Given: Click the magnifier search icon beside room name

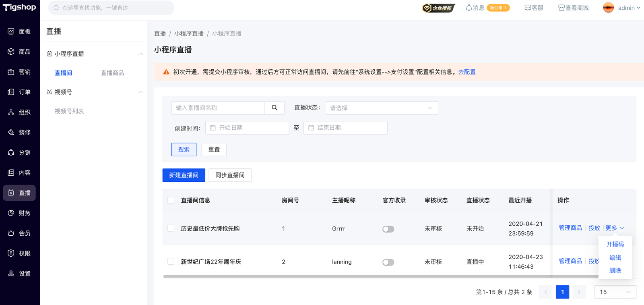Looking at the screenshot, I should click(274, 108).
